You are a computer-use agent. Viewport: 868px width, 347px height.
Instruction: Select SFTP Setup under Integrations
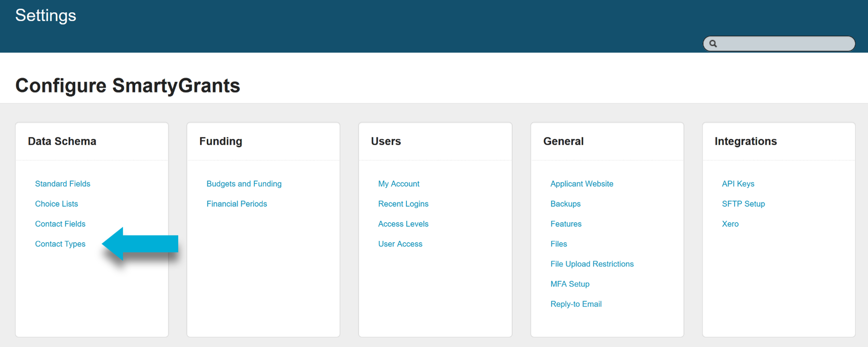[743, 204]
